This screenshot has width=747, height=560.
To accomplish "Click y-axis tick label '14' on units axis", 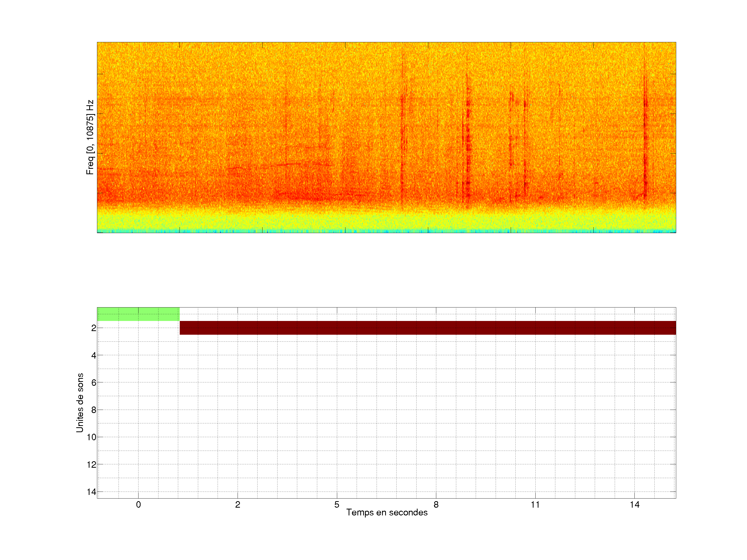I will tap(92, 492).
